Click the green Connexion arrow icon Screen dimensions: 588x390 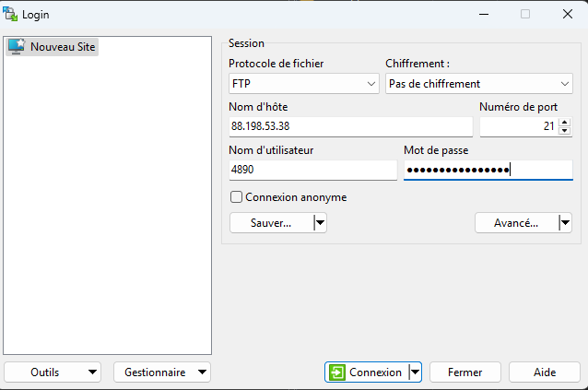pyautogui.click(x=337, y=372)
